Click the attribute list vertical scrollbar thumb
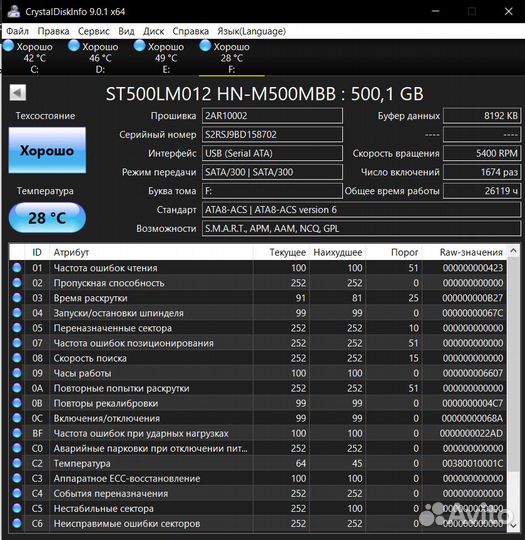This screenshot has height=540, width=525. (513, 364)
